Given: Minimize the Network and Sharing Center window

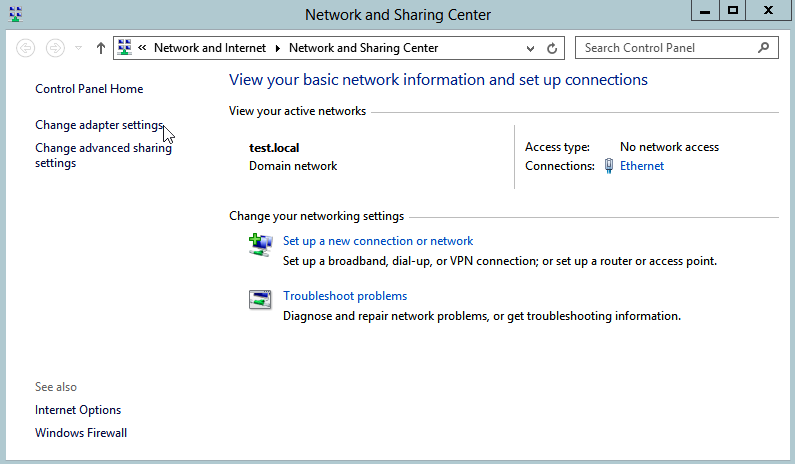Looking at the screenshot, I should coord(705,11).
